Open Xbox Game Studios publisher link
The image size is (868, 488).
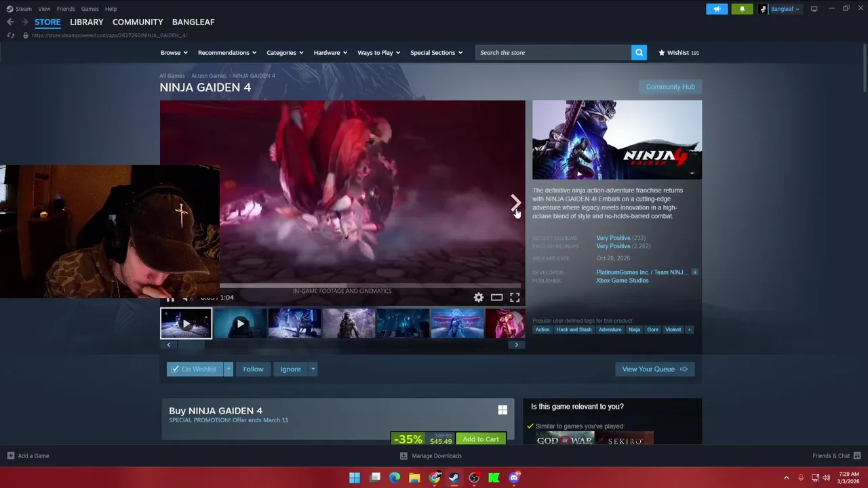point(623,281)
